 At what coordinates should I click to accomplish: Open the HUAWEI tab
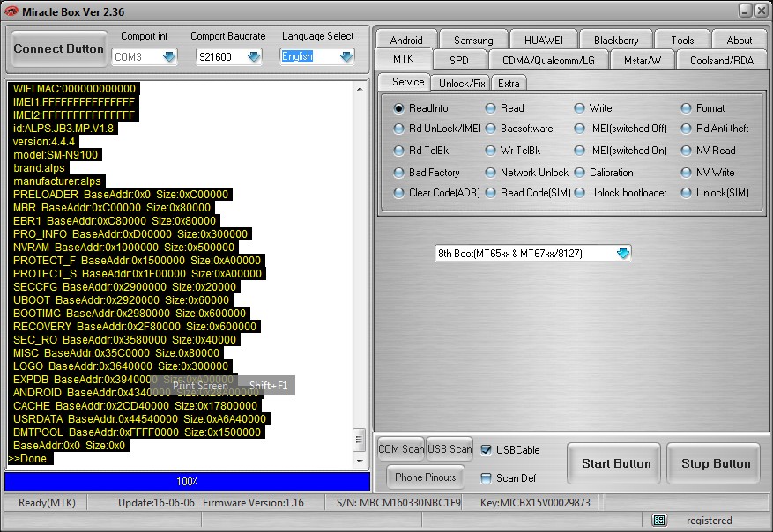pyautogui.click(x=543, y=40)
